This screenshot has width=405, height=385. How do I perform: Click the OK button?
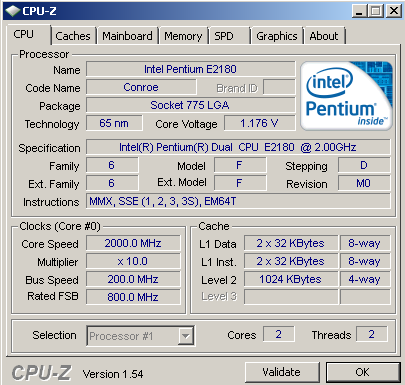[363, 372]
